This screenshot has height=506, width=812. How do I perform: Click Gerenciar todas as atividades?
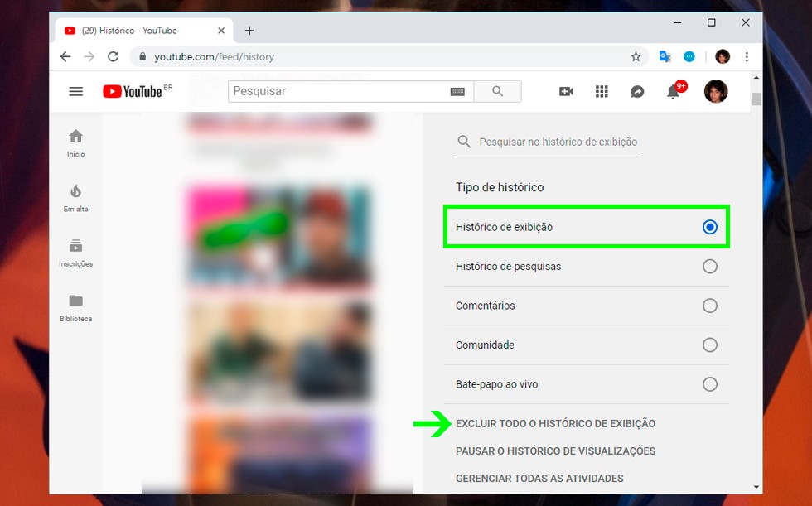(539, 479)
